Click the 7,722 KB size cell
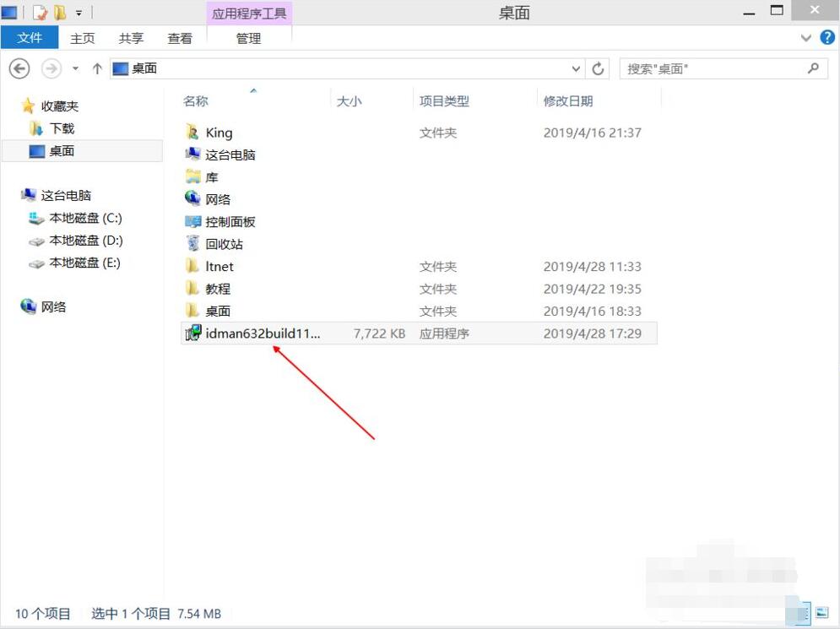 click(x=379, y=333)
